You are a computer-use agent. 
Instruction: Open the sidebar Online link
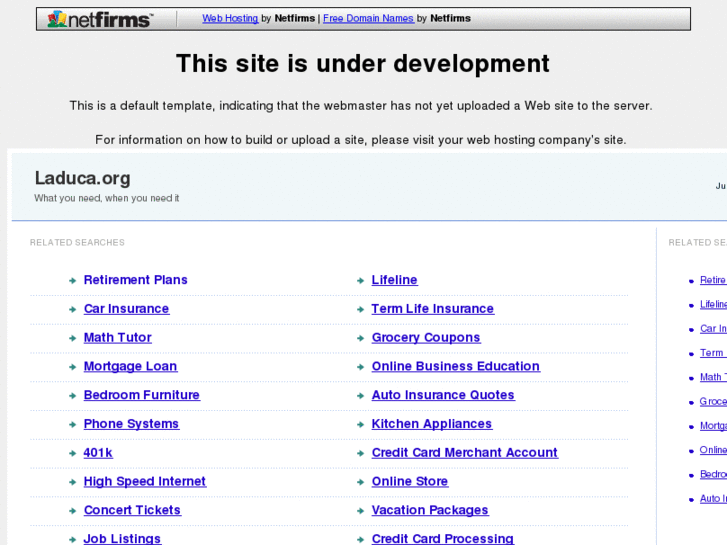(713, 450)
